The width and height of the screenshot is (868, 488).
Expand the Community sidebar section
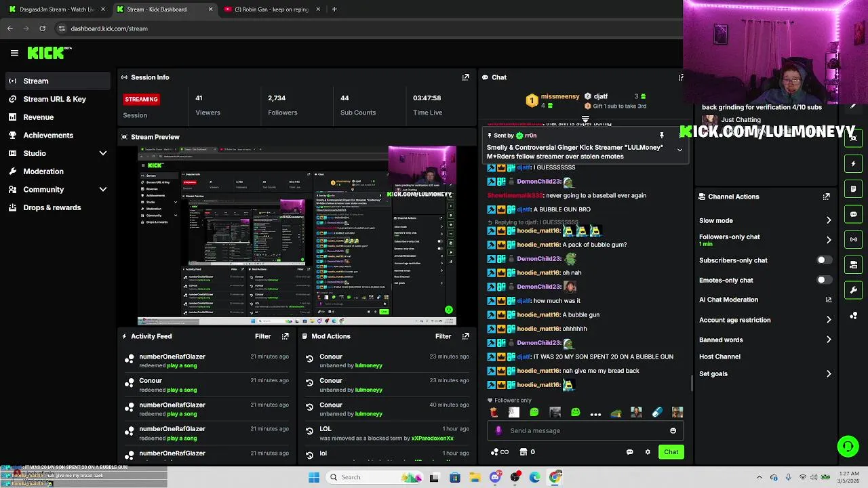(103, 190)
